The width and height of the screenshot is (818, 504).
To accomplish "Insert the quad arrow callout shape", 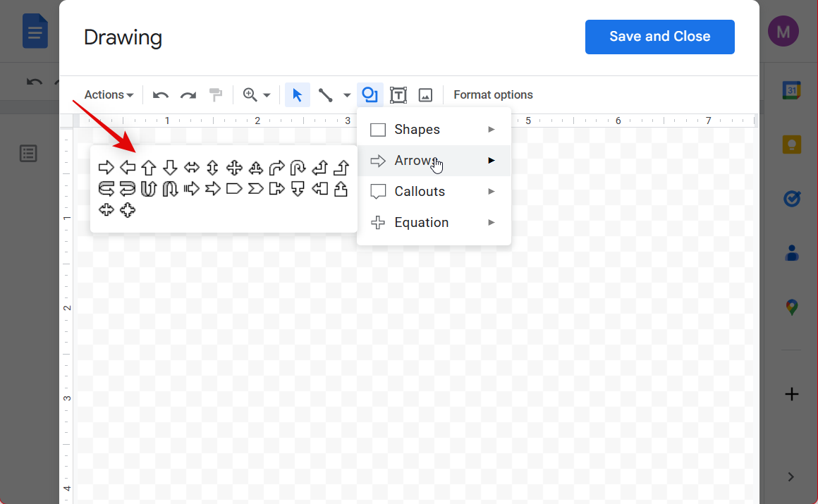I will coord(128,210).
